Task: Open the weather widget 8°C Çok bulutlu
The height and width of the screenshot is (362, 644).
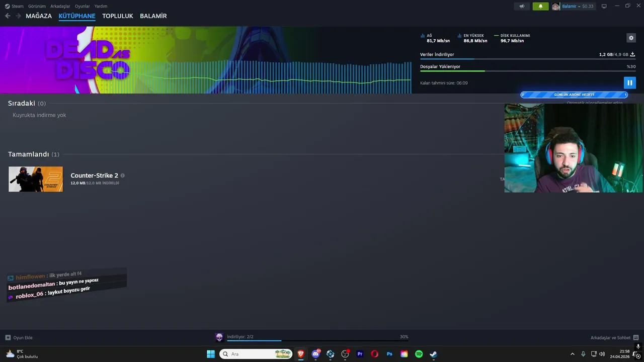Action: (22, 354)
